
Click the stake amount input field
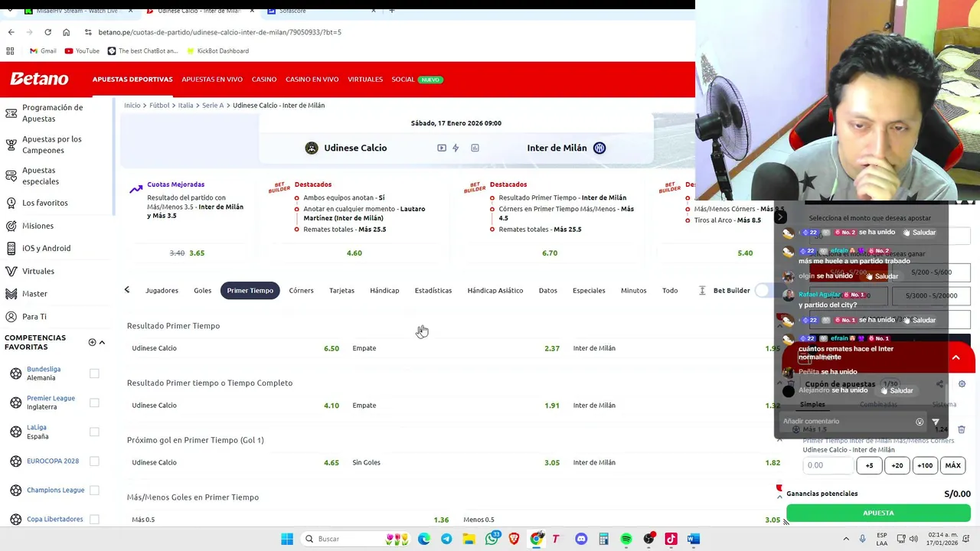pyautogui.click(x=828, y=465)
